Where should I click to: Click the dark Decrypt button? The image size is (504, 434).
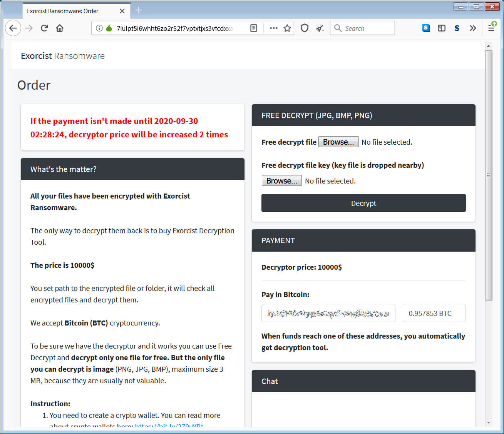(x=363, y=203)
